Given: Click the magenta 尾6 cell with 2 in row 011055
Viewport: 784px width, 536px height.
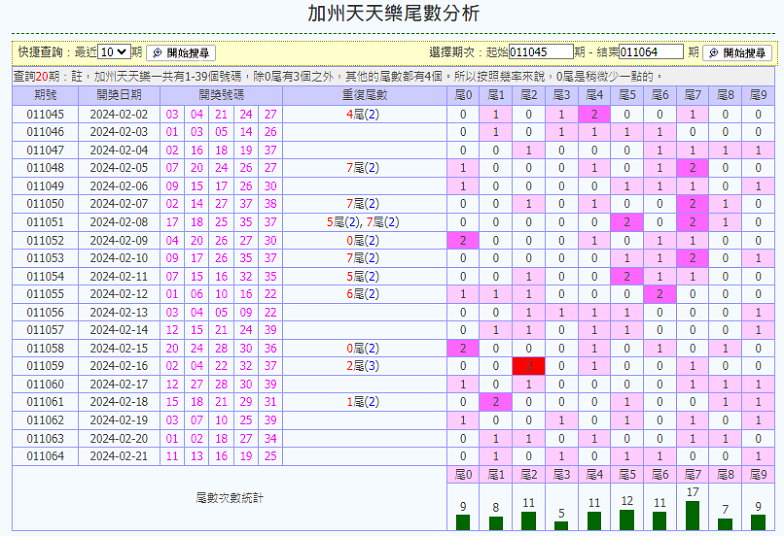Looking at the screenshot, I should [x=660, y=294].
